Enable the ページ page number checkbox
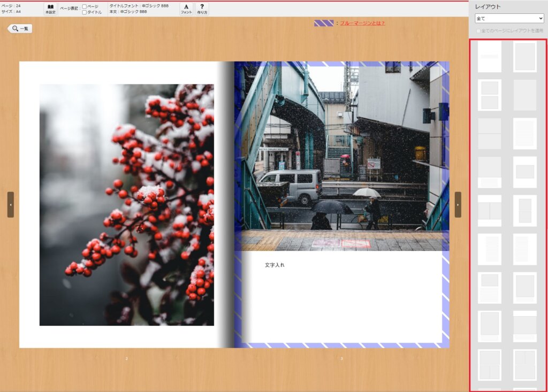The image size is (548, 392). [84, 6]
